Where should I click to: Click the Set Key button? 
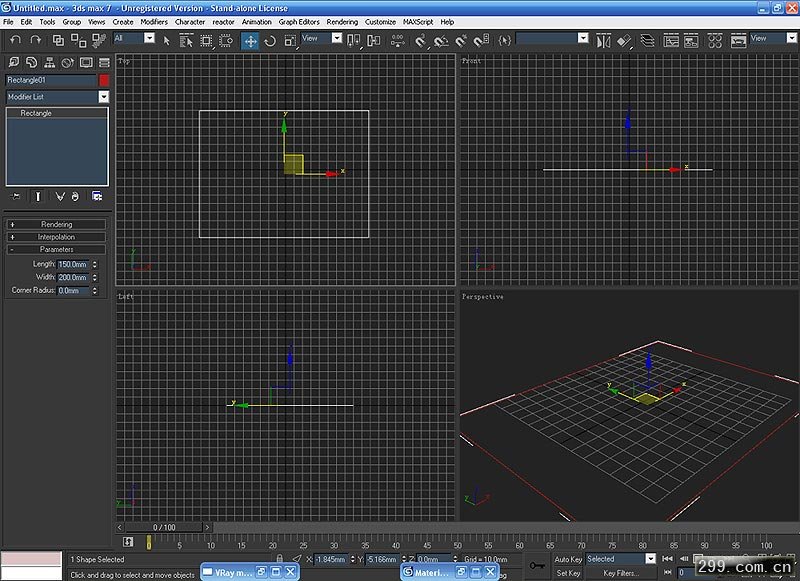tap(568, 573)
